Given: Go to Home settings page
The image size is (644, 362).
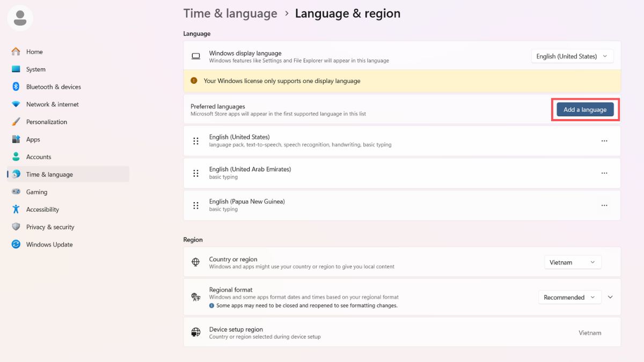Looking at the screenshot, I should click(x=68, y=51).
